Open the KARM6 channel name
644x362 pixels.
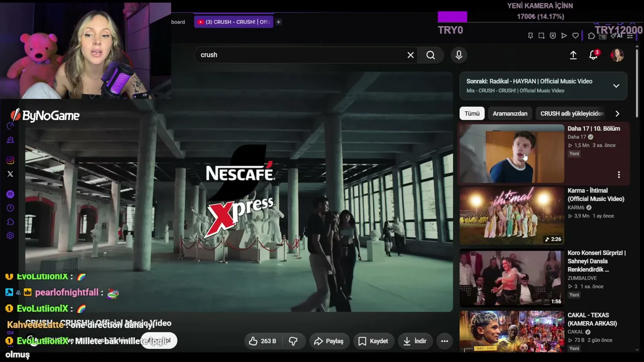(576, 208)
